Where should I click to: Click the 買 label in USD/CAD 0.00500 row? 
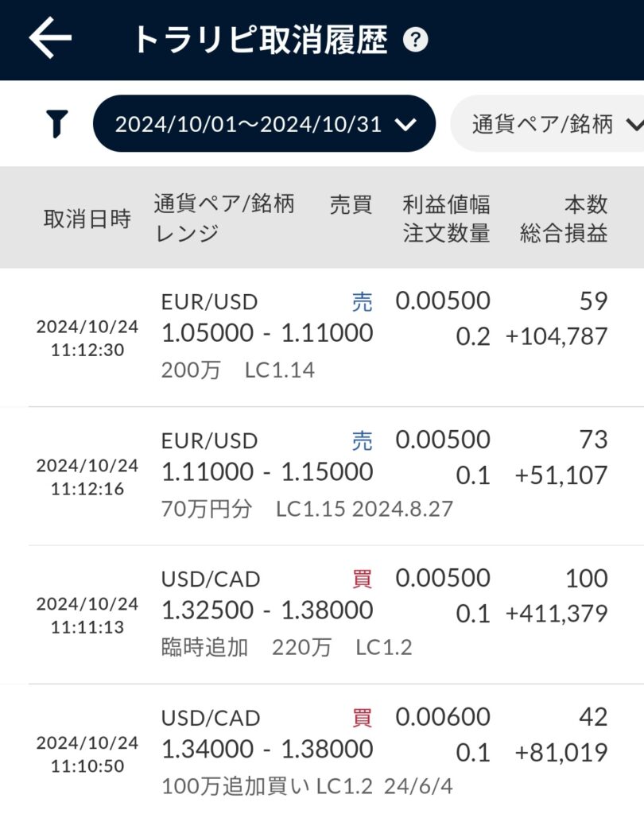tap(362, 579)
